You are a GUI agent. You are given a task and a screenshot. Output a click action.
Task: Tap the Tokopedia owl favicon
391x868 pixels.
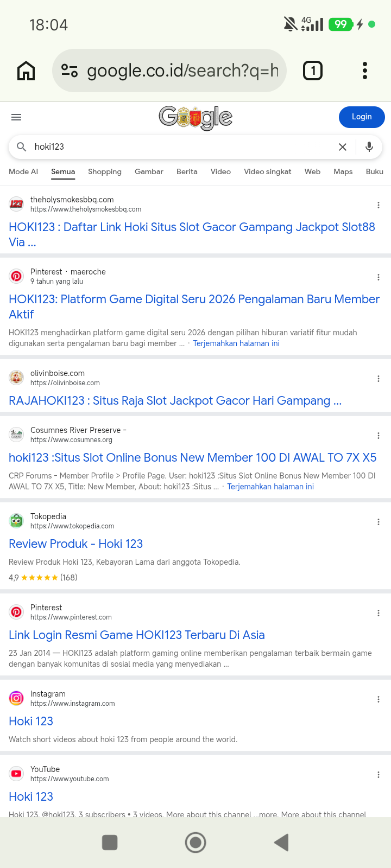(x=16, y=521)
